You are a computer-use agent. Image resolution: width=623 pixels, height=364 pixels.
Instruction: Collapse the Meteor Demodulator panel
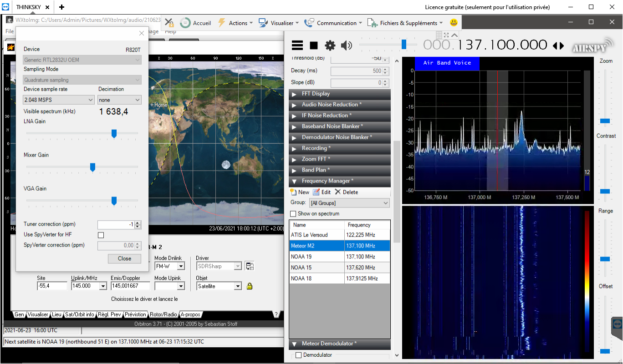(x=340, y=344)
